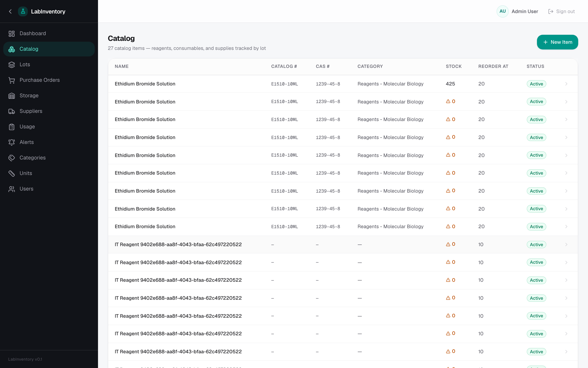
Task: Click Active badge on first IT Reagent row
Action: point(536,245)
